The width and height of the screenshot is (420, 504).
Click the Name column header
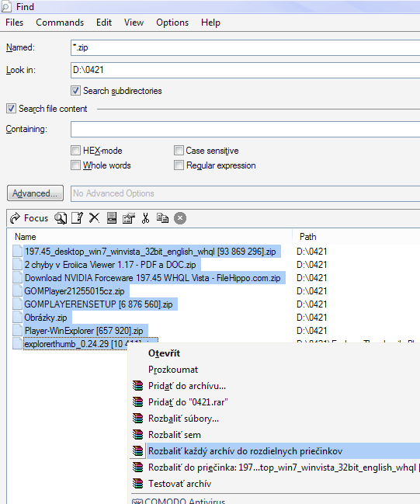(26, 237)
